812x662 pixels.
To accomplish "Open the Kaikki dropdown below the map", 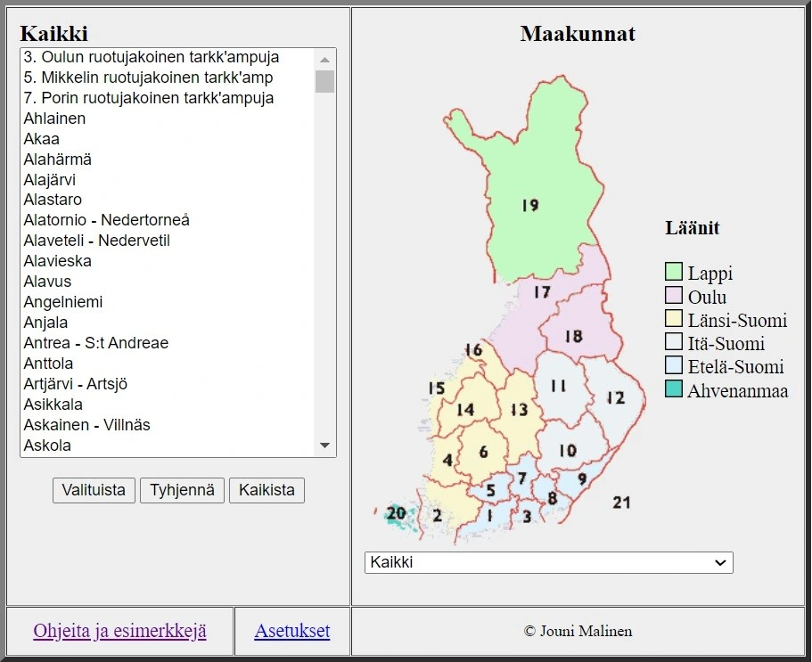I will (x=548, y=562).
